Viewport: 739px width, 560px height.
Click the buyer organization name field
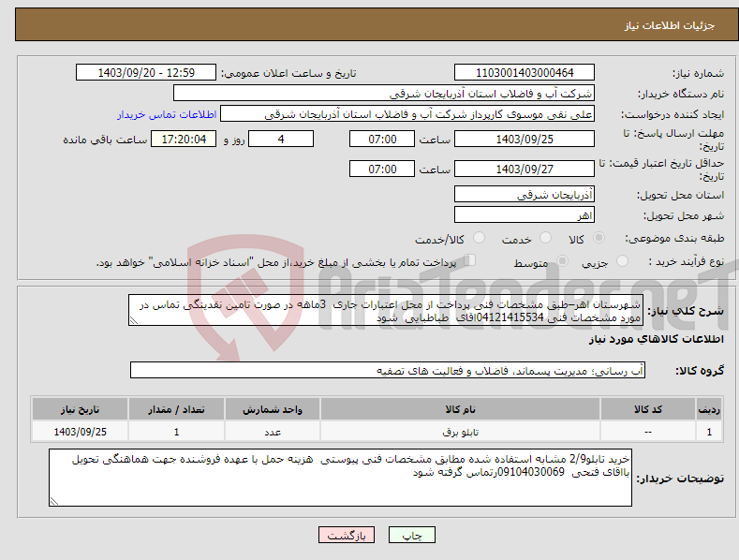coord(384,94)
